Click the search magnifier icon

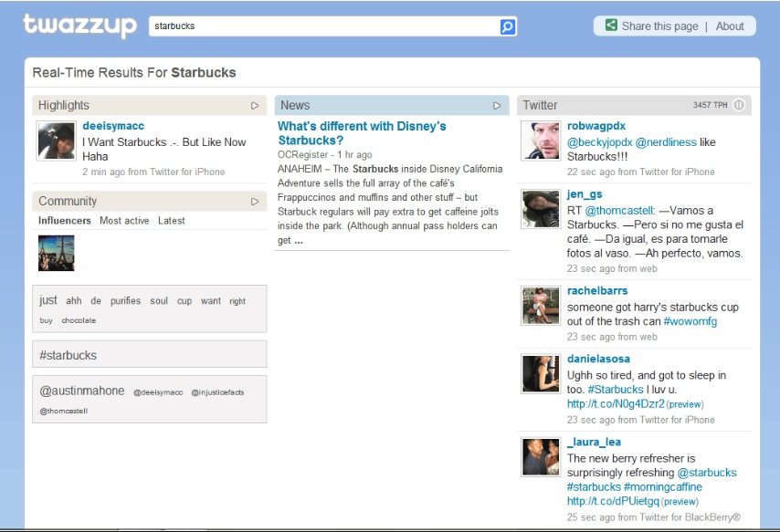[508, 26]
